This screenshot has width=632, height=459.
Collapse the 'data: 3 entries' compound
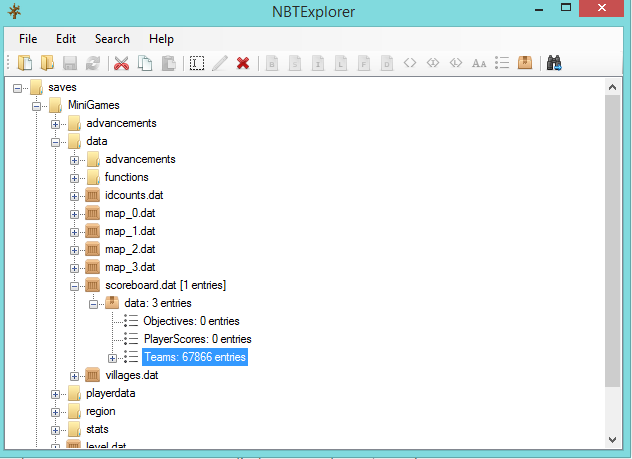pyautogui.click(x=94, y=304)
